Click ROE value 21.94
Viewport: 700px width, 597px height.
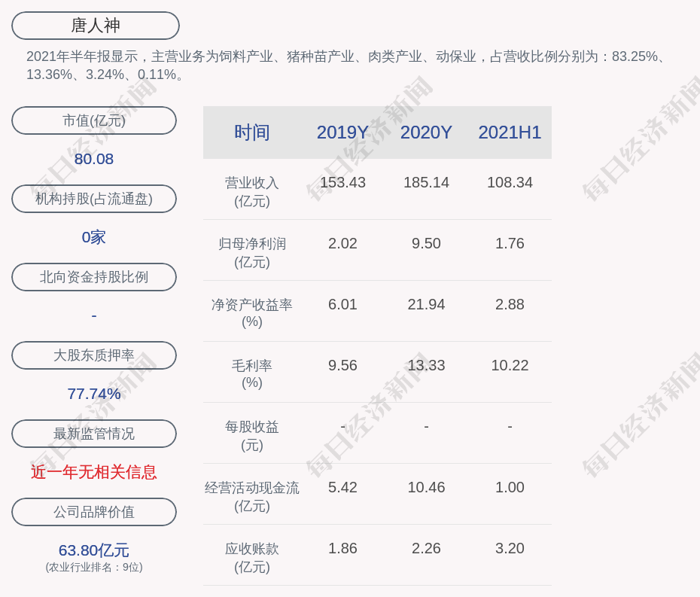tap(426, 305)
